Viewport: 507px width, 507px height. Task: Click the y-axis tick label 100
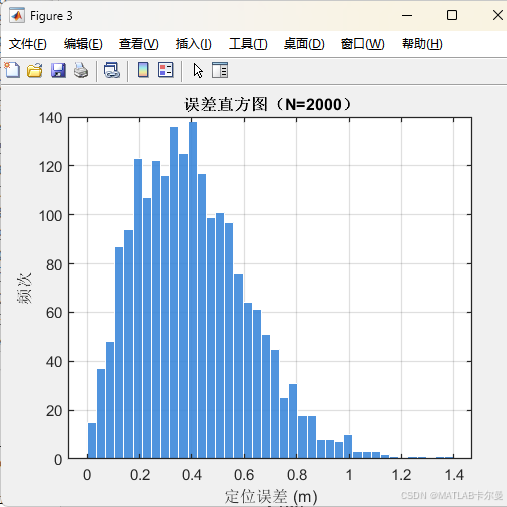point(50,216)
